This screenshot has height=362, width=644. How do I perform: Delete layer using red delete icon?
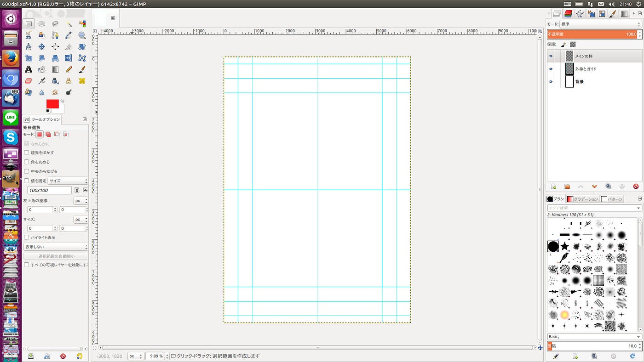pyautogui.click(x=636, y=187)
